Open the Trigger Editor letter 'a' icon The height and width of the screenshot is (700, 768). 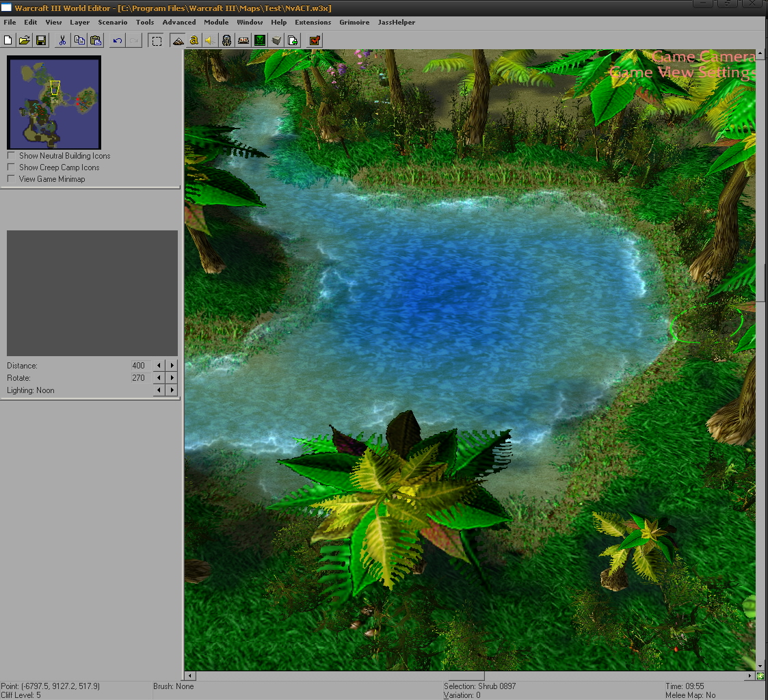point(194,40)
